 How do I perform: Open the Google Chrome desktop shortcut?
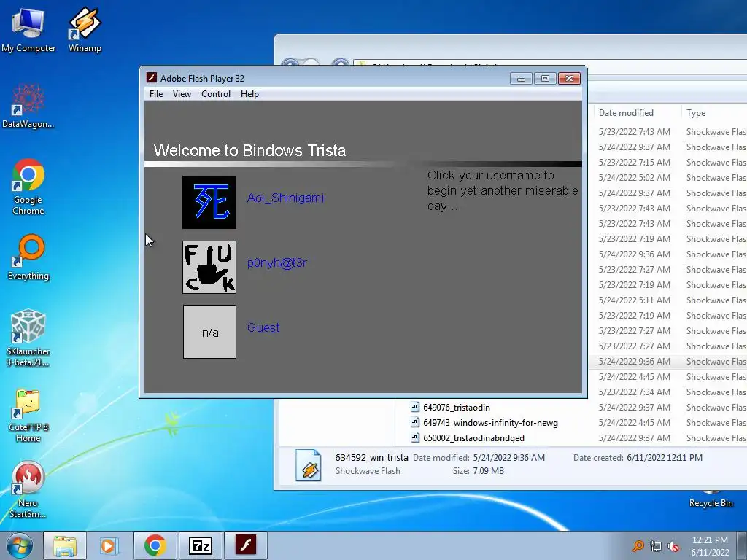[x=28, y=187]
